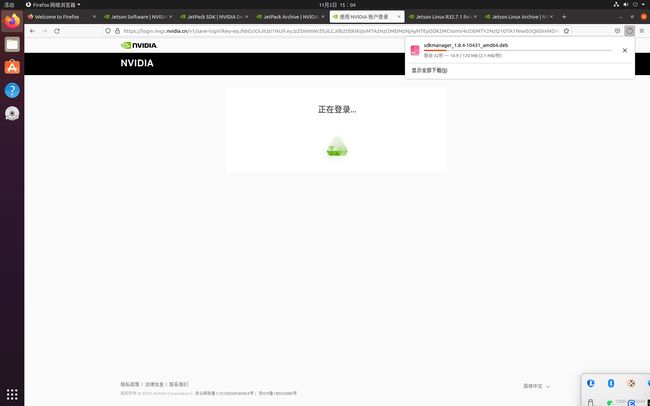
Task: Click the green loading spinner graphic
Action: pyautogui.click(x=337, y=147)
